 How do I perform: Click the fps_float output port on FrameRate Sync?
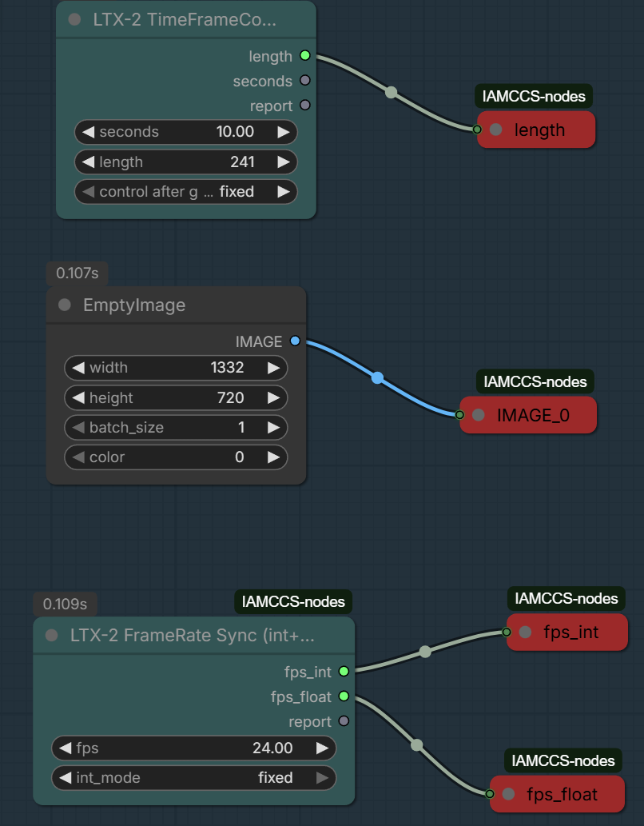coord(344,696)
